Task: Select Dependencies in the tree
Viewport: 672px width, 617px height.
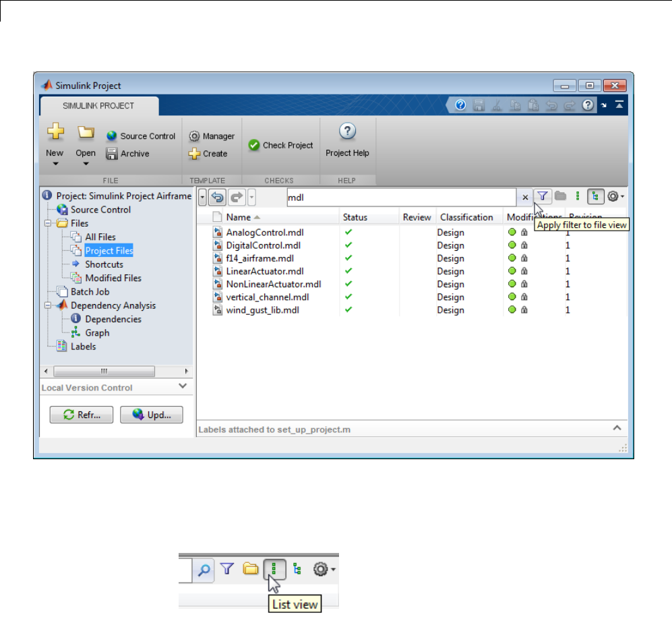Action: [x=113, y=320]
